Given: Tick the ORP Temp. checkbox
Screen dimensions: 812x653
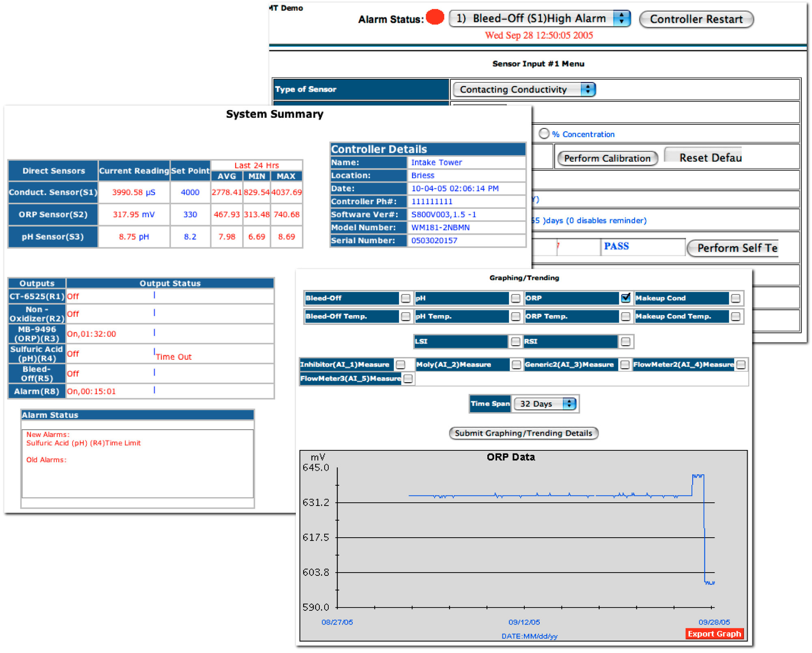Looking at the screenshot, I should pyautogui.click(x=625, y=316).
